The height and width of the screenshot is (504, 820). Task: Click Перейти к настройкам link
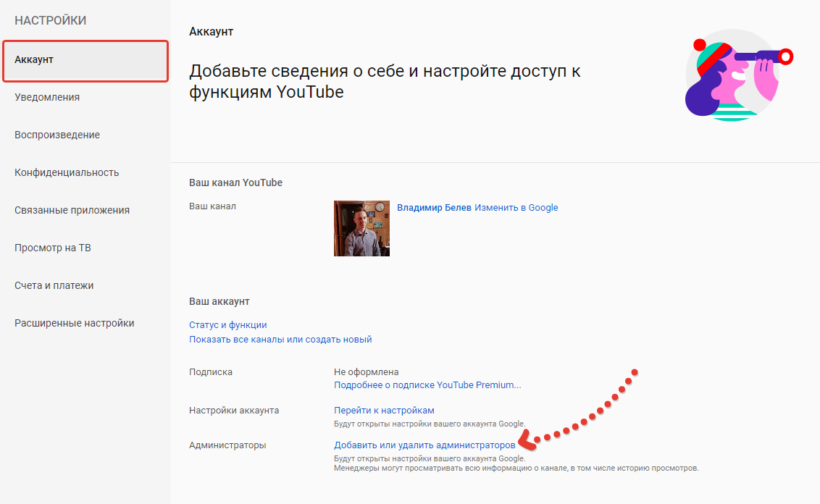[384, 411]
